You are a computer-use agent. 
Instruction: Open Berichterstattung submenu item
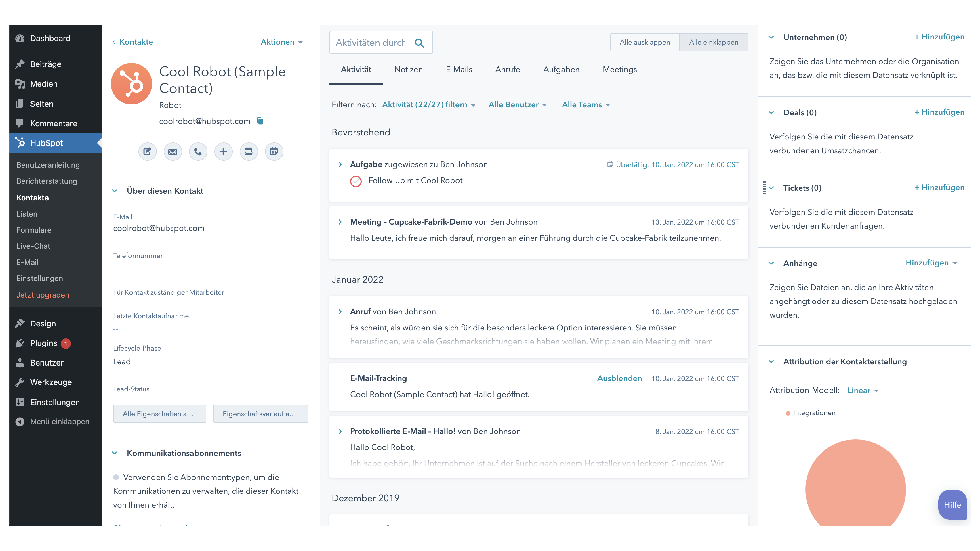click(47, 181)
